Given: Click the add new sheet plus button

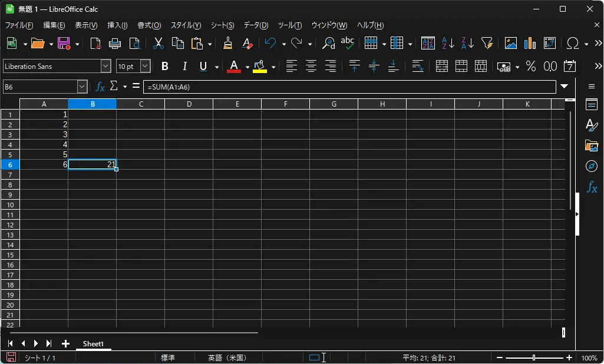Looking at the screenshot, I should [x=65, y=343].
